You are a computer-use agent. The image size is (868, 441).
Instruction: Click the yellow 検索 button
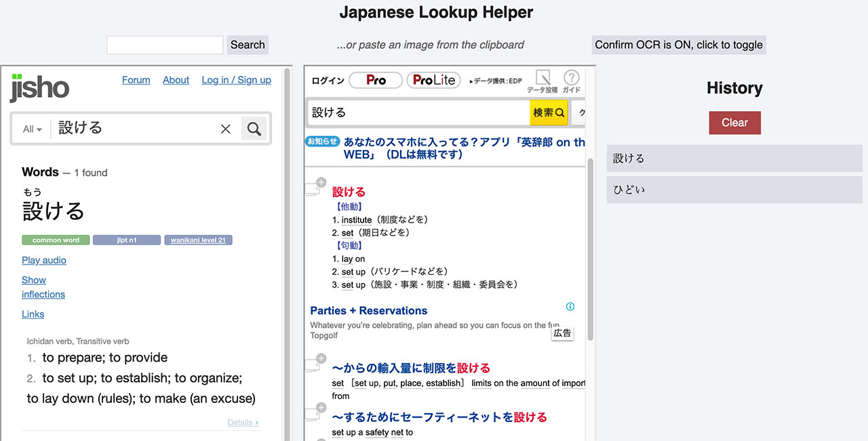[x=549, y=113]
